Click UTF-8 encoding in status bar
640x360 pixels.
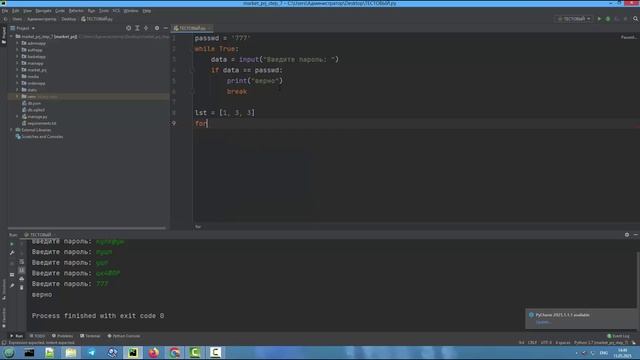[546, 343]
